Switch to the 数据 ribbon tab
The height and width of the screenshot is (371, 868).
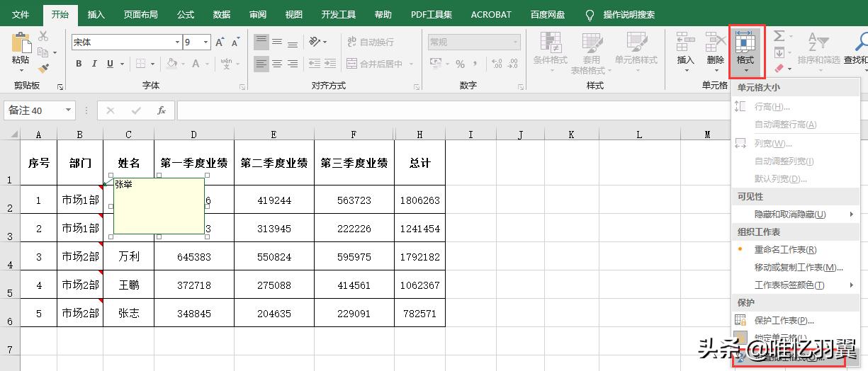221,14
